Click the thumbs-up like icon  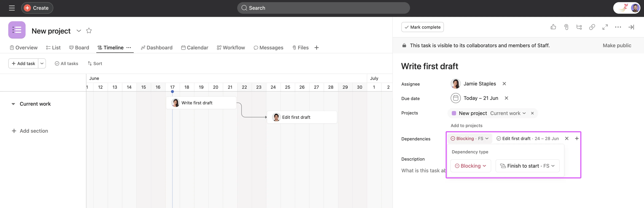(x=553, y=27)
